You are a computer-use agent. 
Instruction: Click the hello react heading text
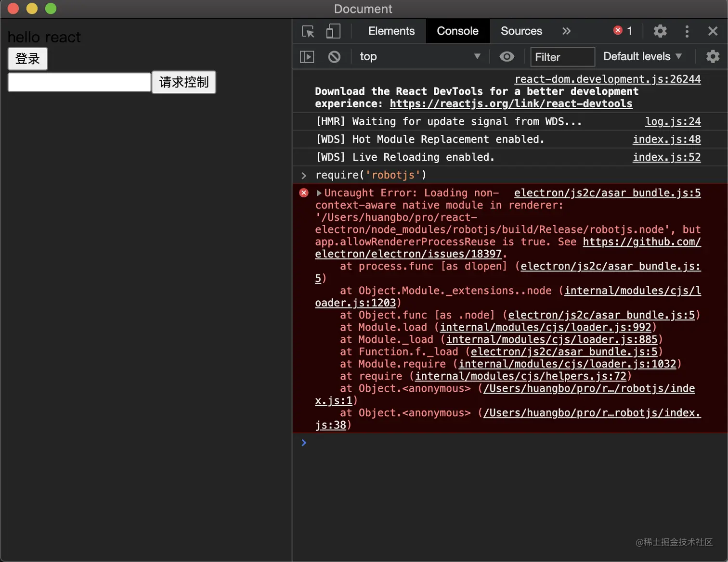pos(44,37)
